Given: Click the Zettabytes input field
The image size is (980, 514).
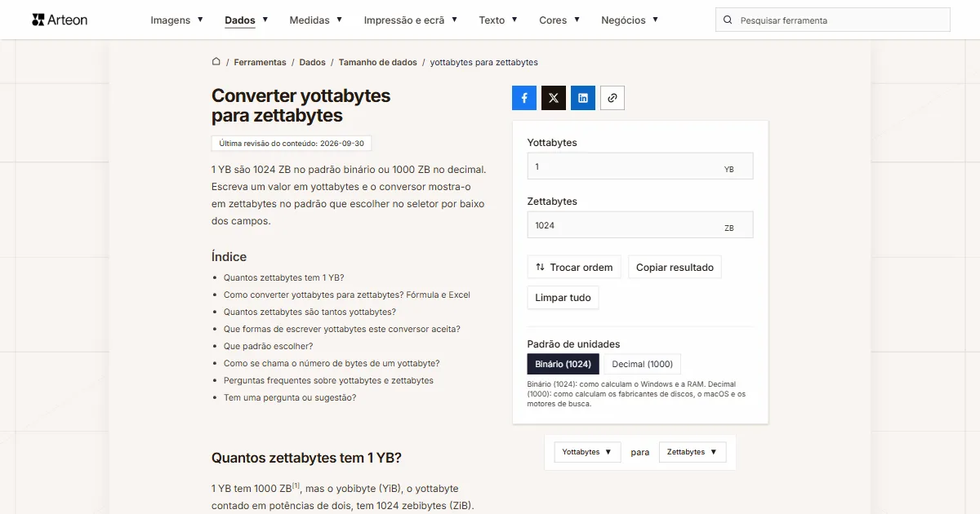Looking at the screenshot, I should [x=640, y=225].
